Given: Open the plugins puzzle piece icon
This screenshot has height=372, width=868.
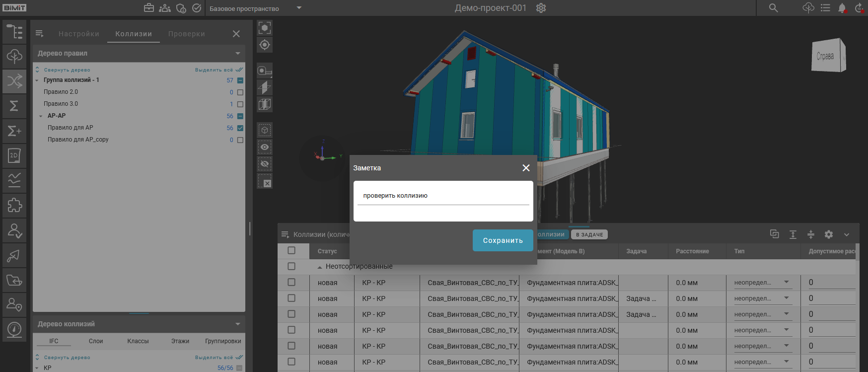Looking at the screenshot, I should [14, 205].
